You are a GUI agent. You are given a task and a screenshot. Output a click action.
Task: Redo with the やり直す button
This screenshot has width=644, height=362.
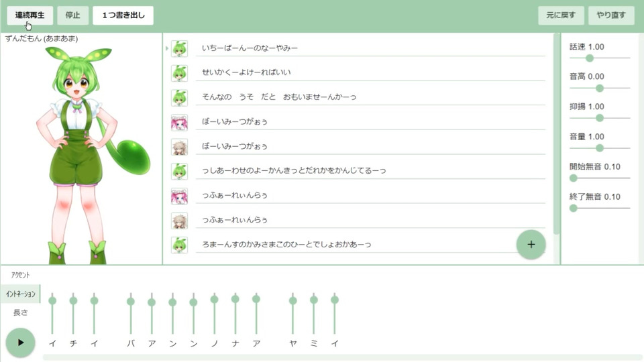tap(611, 15)
